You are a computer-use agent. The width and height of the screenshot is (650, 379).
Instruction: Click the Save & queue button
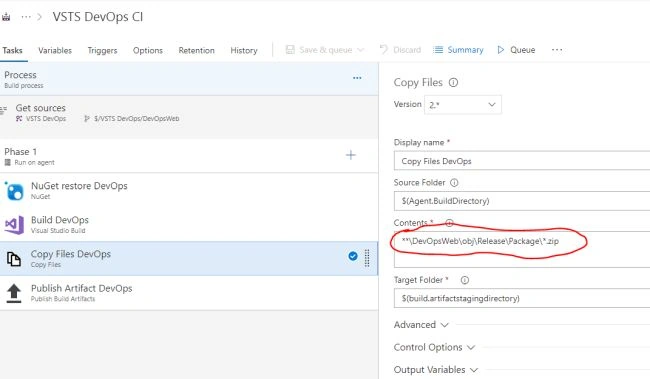click(319, 50)
